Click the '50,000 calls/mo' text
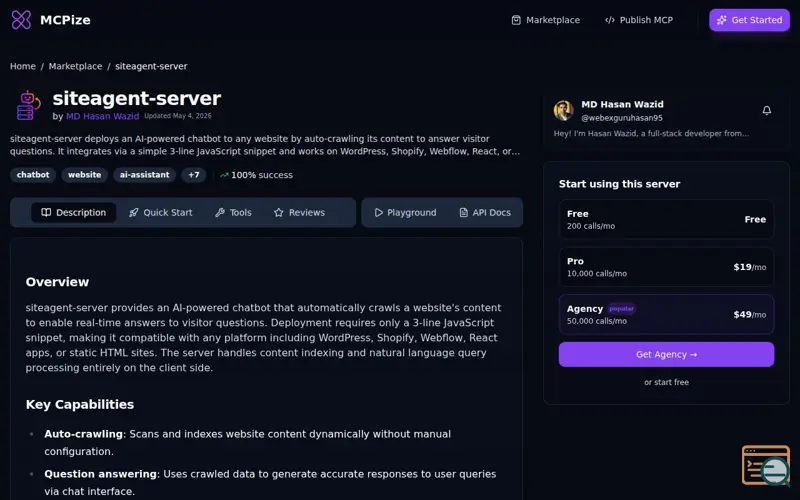Viewport: 800px width, 500px height. point(597,321)
